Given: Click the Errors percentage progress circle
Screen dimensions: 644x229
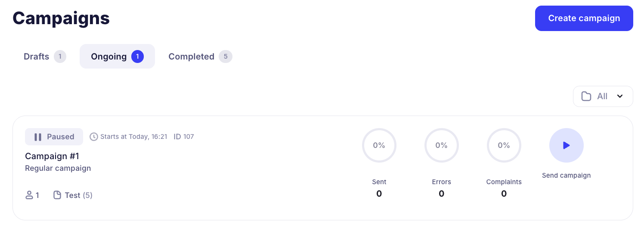Looking at the screenshot, I should 441,146.
